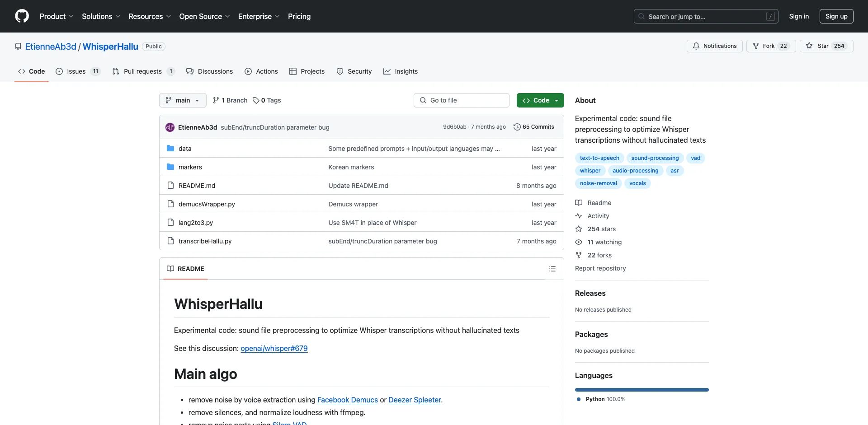Follow the Facebook Demucs link
The width and height of the screenshot is (868, 425).
tap(348, 400)
